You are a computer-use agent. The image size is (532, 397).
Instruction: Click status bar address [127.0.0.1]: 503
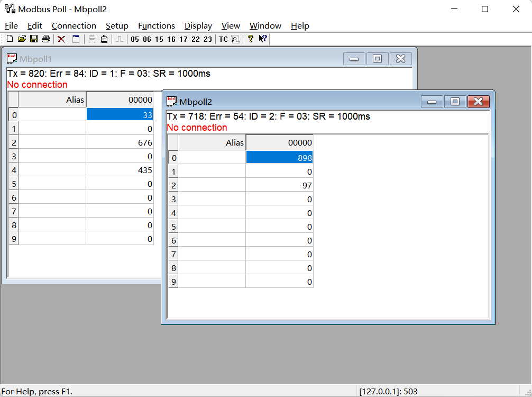(x=388, y=391)
